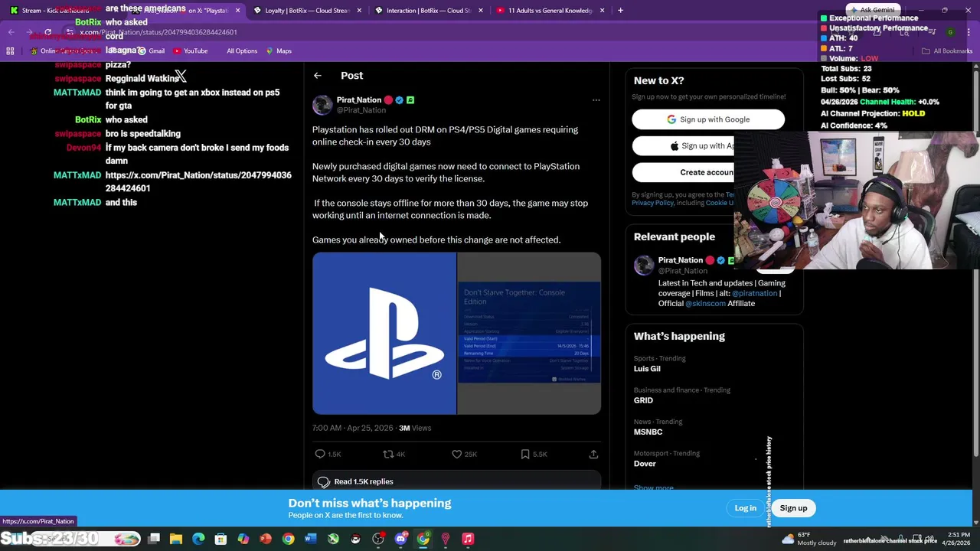Open the @piratnation alt account link
980x551 pixels.
click(x=754, y=294)
